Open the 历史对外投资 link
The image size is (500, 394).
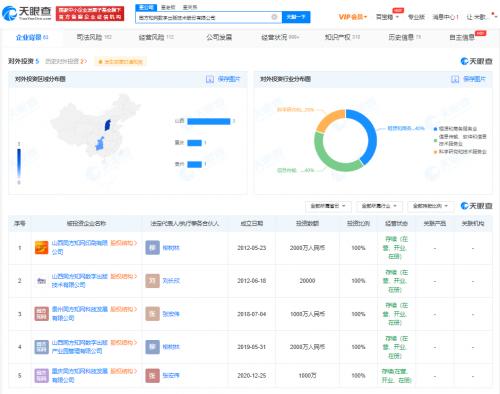pos(66,61)
